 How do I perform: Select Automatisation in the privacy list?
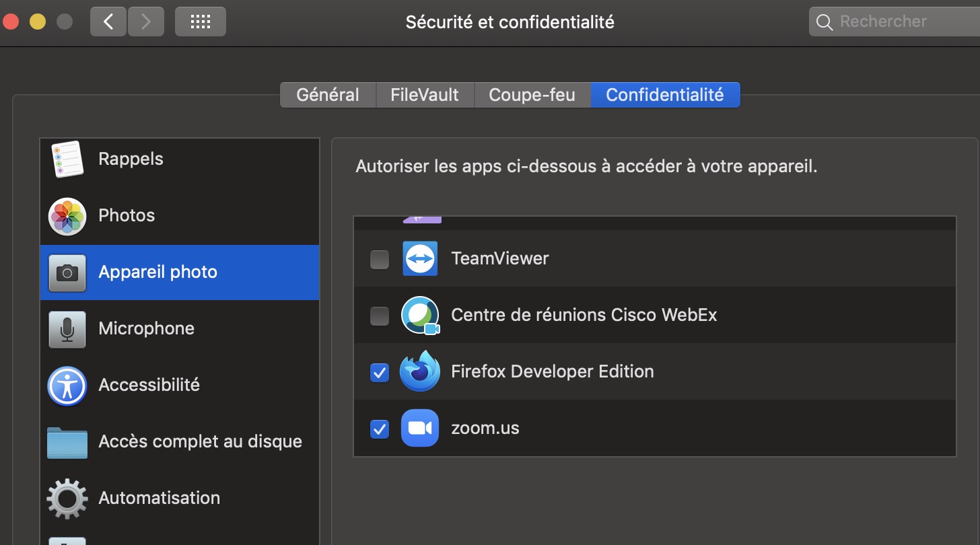180,499
